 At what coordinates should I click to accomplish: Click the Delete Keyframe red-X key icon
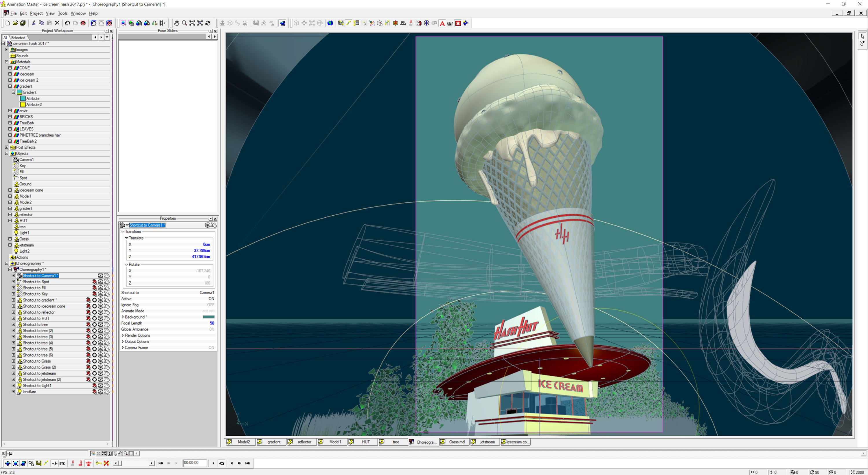[x=106, y=463]
